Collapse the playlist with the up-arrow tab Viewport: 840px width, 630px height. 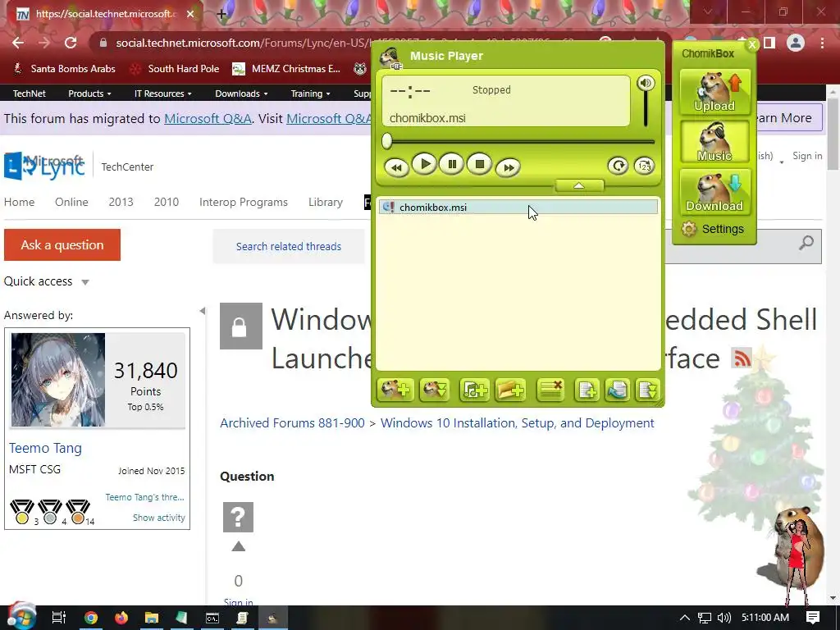pos(579,185)
